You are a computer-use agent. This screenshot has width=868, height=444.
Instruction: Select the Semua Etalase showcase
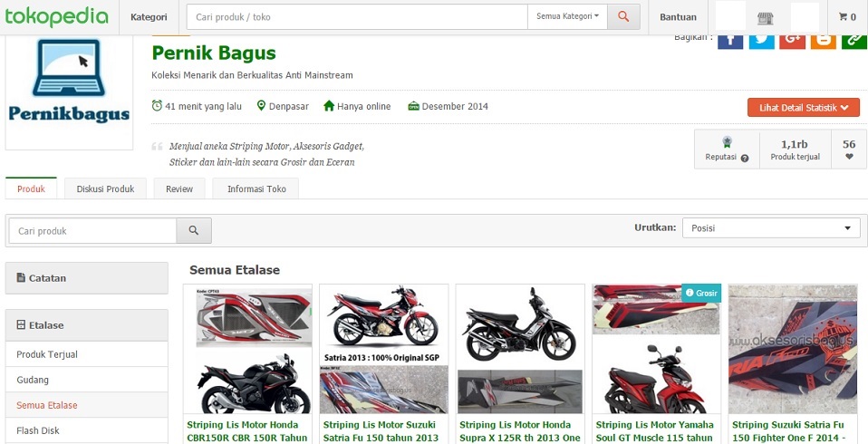[x=86, y=405]
